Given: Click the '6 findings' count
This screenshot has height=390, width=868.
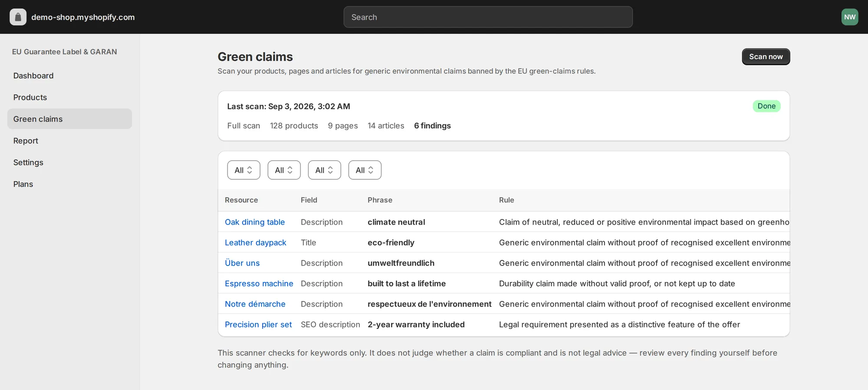Looking at the screenshot, I should [x=432, y=126].
